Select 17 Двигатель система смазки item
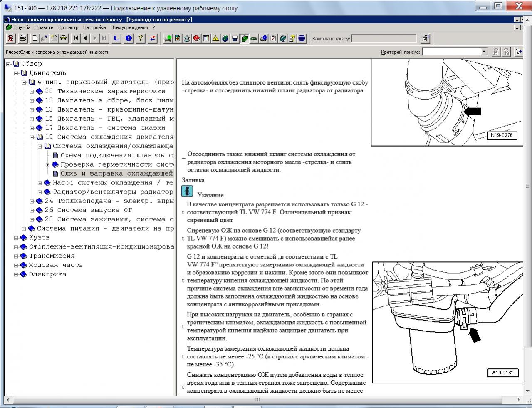 coord(105,128)
